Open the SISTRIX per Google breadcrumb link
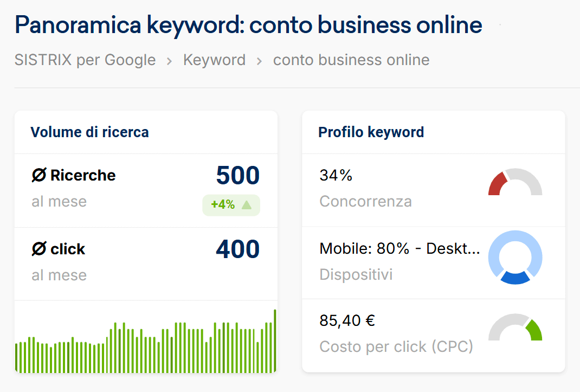 (x=84, y=60)
